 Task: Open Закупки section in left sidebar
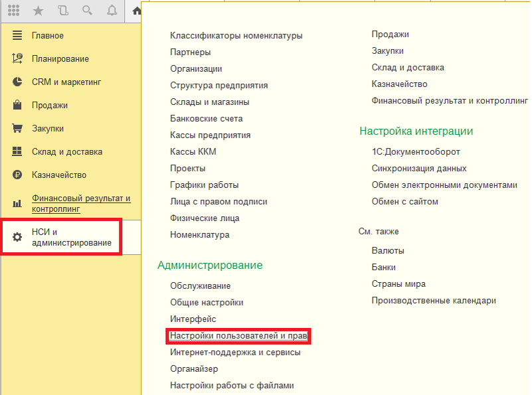tap(48, 129)
